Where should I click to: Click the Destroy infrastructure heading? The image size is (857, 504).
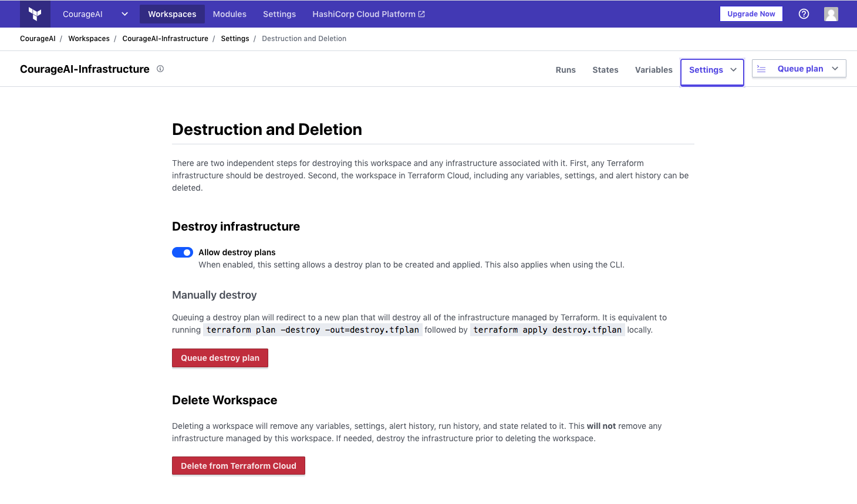pyautogui.click(x=236, y=226)
